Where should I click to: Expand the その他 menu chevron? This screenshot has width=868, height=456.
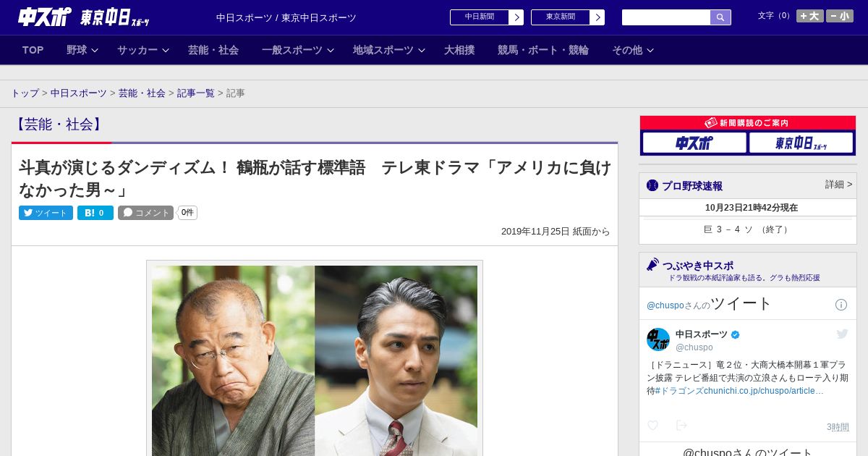click(x=650, y=51)
